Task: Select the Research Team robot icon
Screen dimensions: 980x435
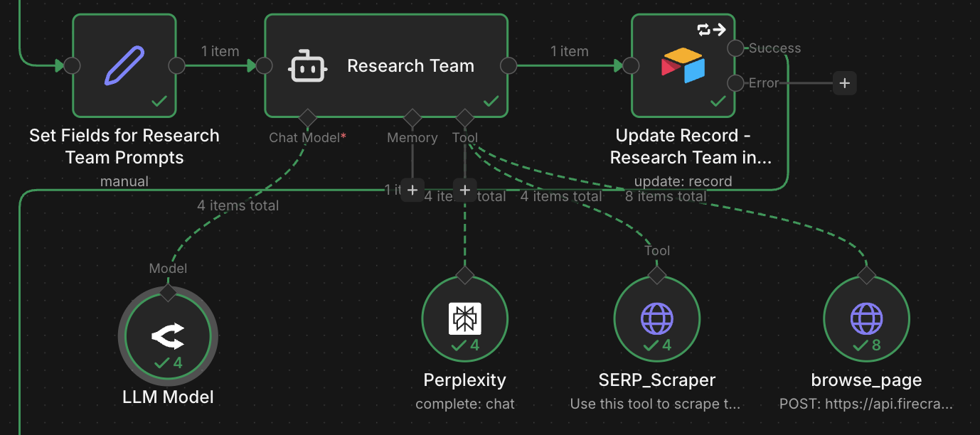Action: coord(307,66)
